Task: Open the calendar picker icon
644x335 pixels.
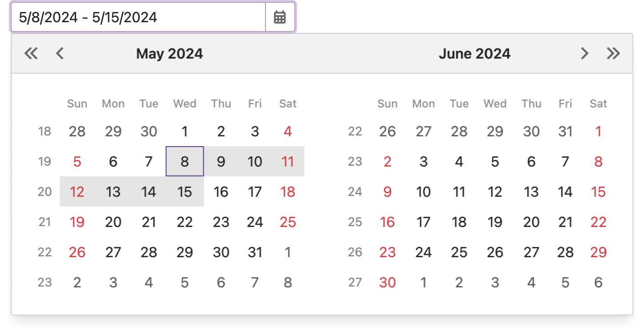Action: 280,17
